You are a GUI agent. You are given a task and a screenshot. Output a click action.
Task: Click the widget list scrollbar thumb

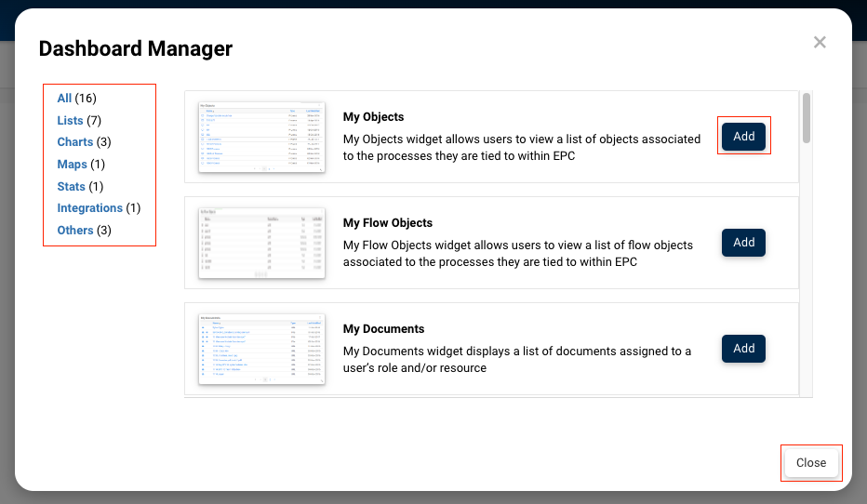[807, 117]
